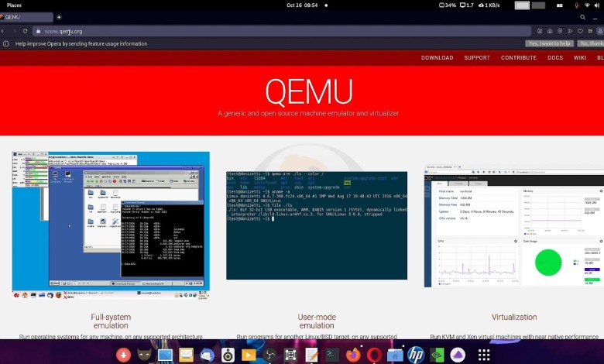Click the large QEMU site title
Viewport: 604px width, 364px height.
pyautogui.click(x=308, y=91)
